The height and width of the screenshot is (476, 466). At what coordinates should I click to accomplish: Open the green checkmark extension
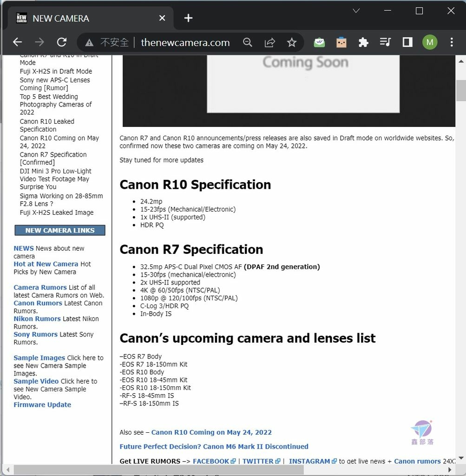(x=319, y=42)
